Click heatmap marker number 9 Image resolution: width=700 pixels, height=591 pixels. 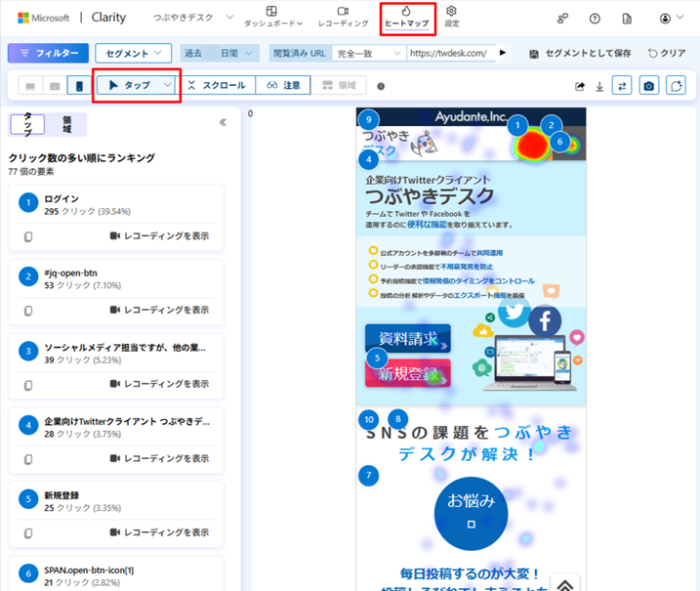368,120
